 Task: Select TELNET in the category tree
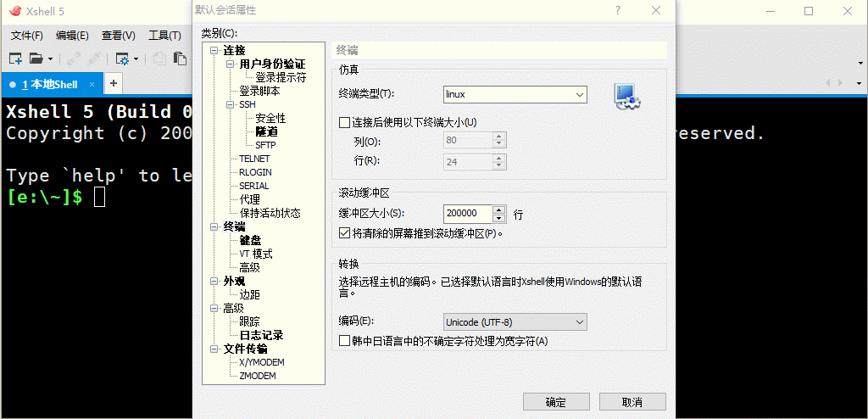tap(254, 159)
